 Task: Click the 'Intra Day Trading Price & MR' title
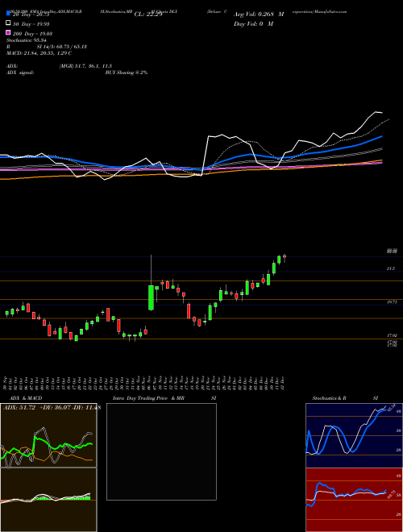[148, 398]
